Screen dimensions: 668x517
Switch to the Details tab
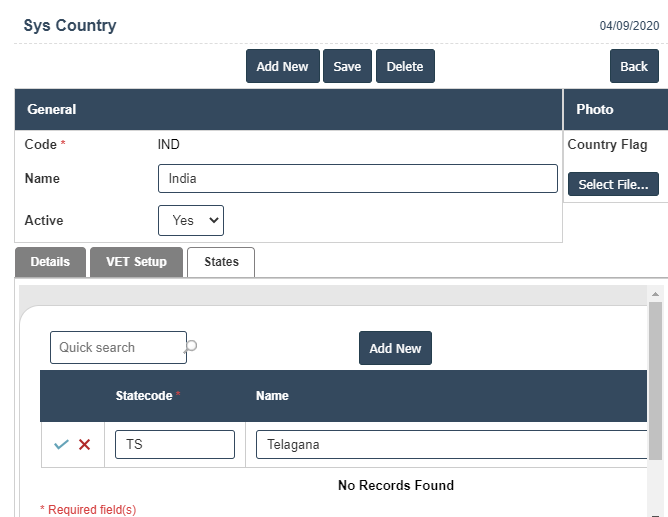coord(50,262)
